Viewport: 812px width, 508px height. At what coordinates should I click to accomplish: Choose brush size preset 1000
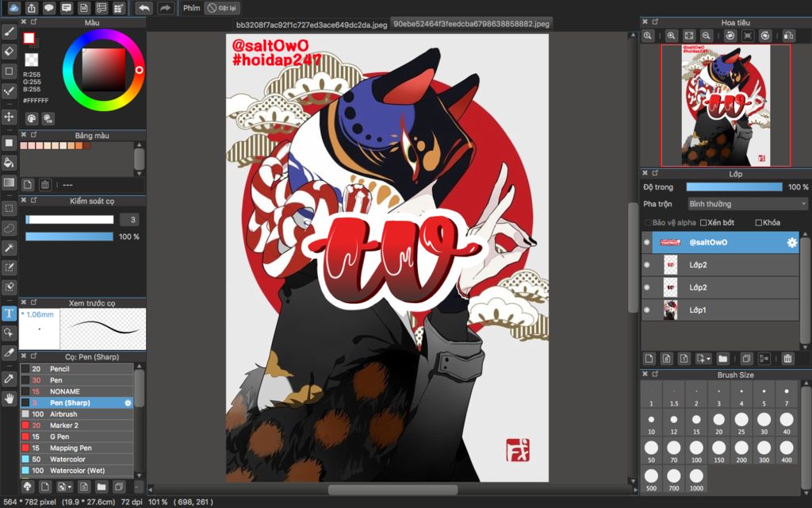tap(696, 479)
